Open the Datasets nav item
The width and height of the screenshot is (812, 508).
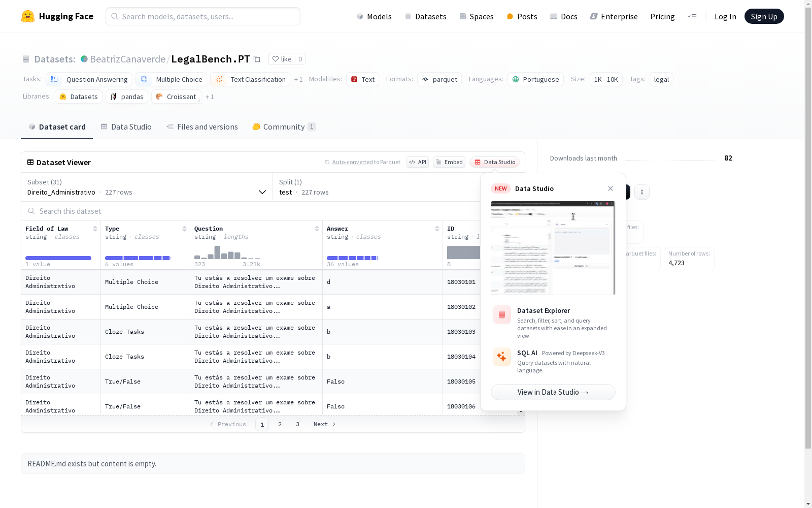[x=425, y=16]
